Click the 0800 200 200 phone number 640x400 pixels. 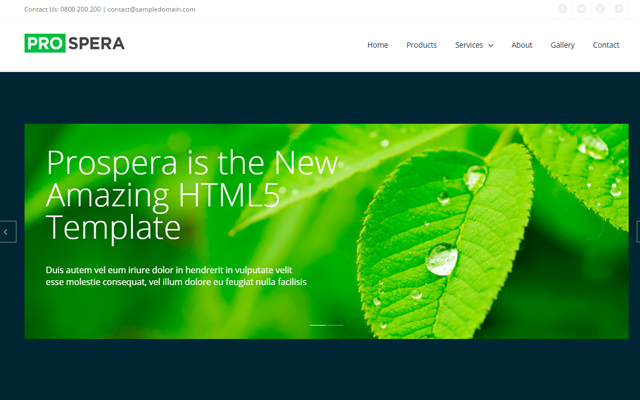click(81, 9)
